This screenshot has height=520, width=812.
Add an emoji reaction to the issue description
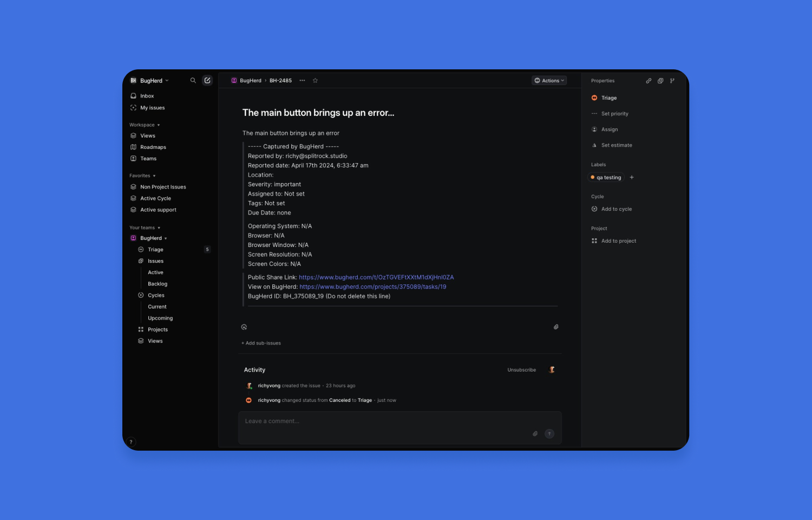[244, 327]
